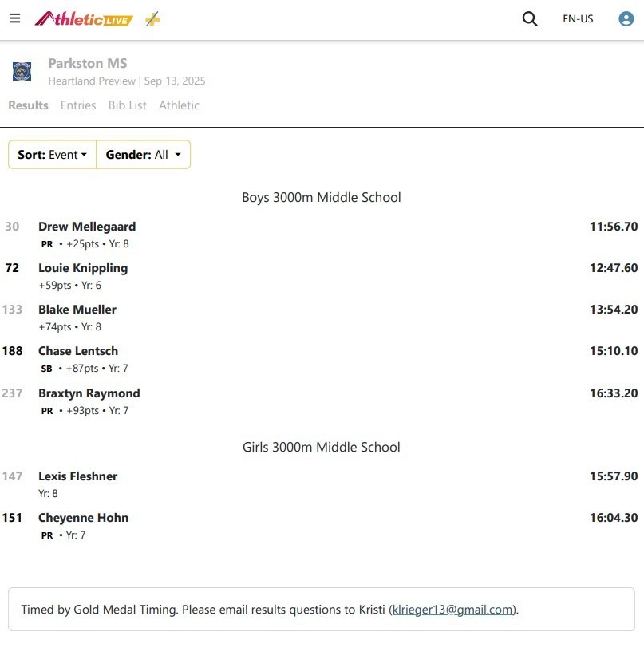The height and width of the screenshot is (659, 644).
Task: Expand the Gender: All dropdown
Action: click(144, 155)
